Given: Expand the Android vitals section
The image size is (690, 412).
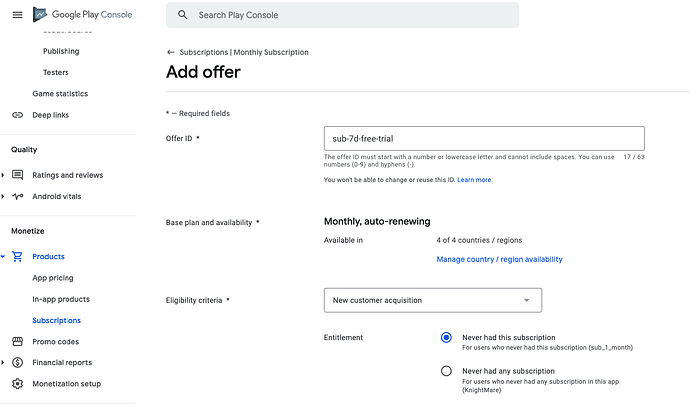Looking at the screenshot, I should click(3, 196).
